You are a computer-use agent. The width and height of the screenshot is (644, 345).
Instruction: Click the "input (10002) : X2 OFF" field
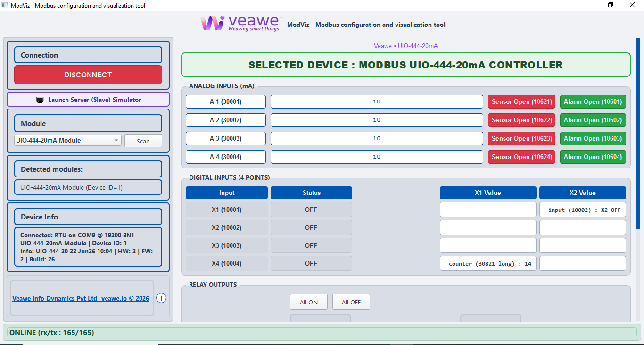pyautogui.click(x=583, y=210)
